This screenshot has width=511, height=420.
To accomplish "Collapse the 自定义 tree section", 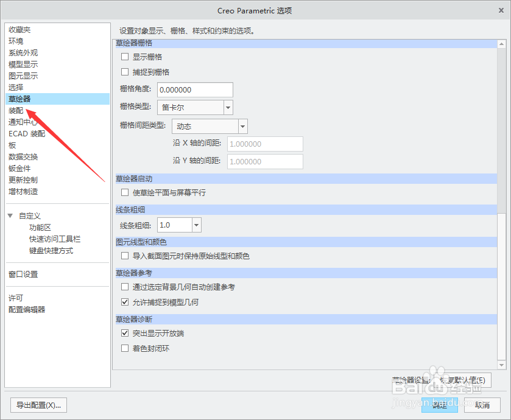I will tap(10, 215).
